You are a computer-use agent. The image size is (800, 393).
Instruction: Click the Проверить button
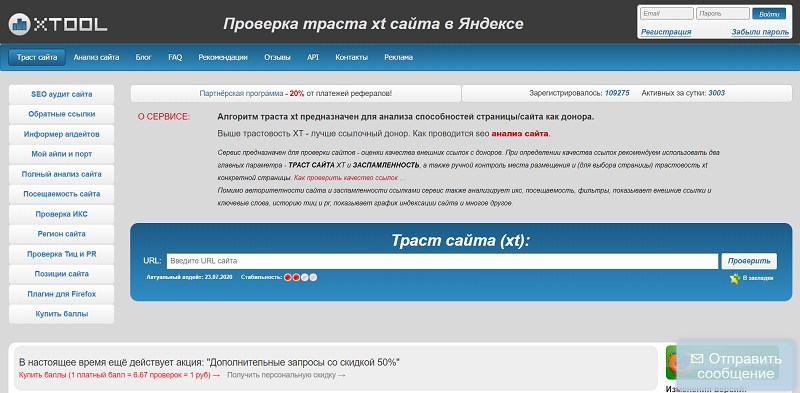(x=749, y=261)
